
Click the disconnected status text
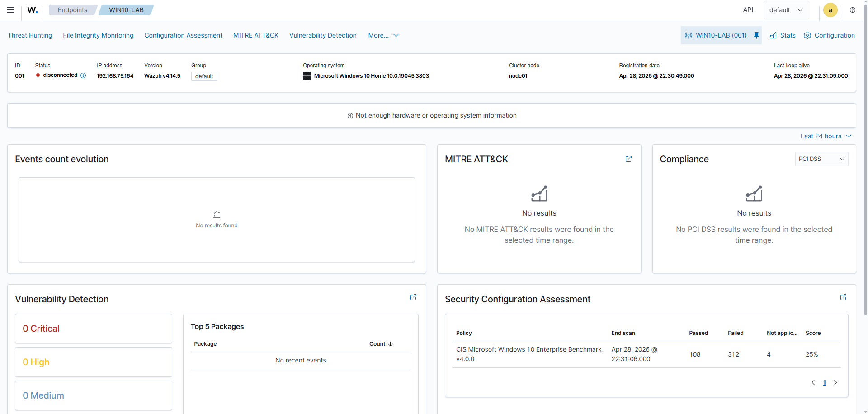coord(60,75)
